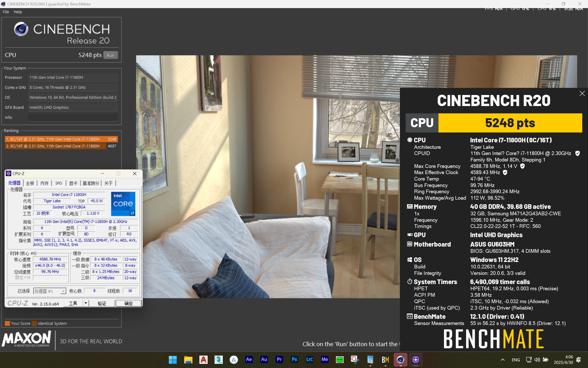Switch to BenchMate via taskbar icon
The height and width of the screenshot is (368, 588).
pyautogui.click(x=385, y=359)
